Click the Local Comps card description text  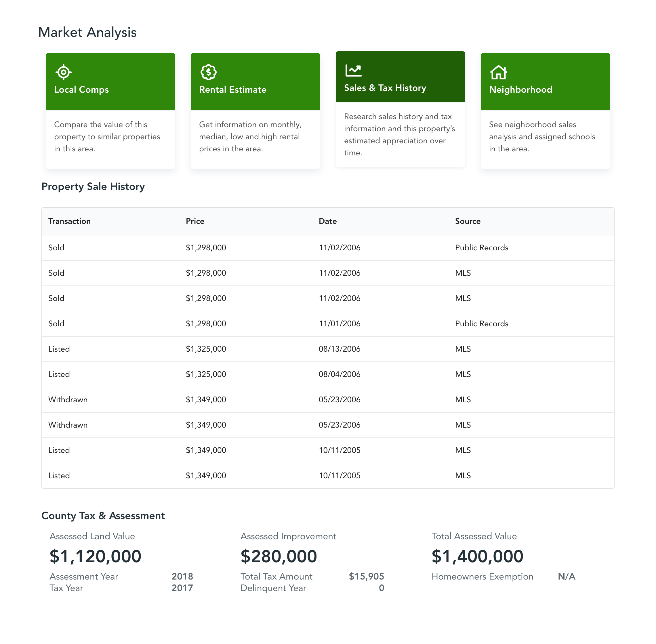click(107, 137)
